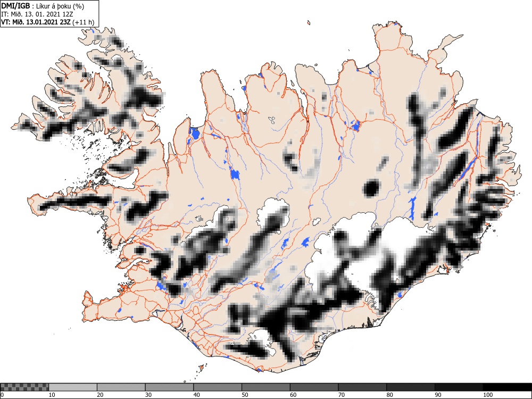The height and width of the screenshot is (399, 532).
Task: Click the legend label "40"
Action: (x=196, y=395)
